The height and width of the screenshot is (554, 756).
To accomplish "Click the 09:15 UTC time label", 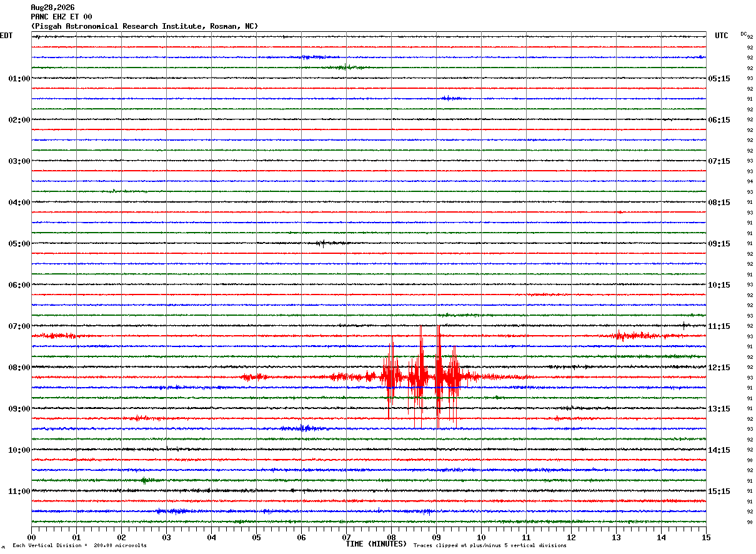I will point(719,244).
